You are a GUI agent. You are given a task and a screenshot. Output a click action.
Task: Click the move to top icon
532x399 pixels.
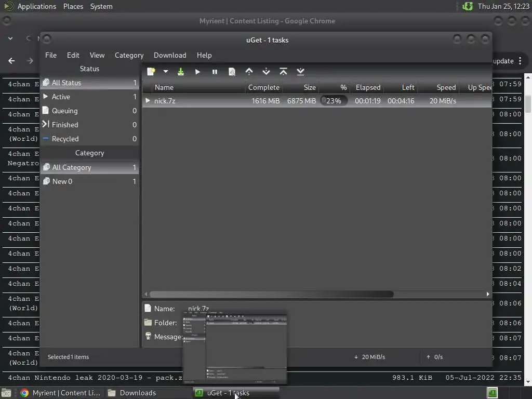[283, 72]
